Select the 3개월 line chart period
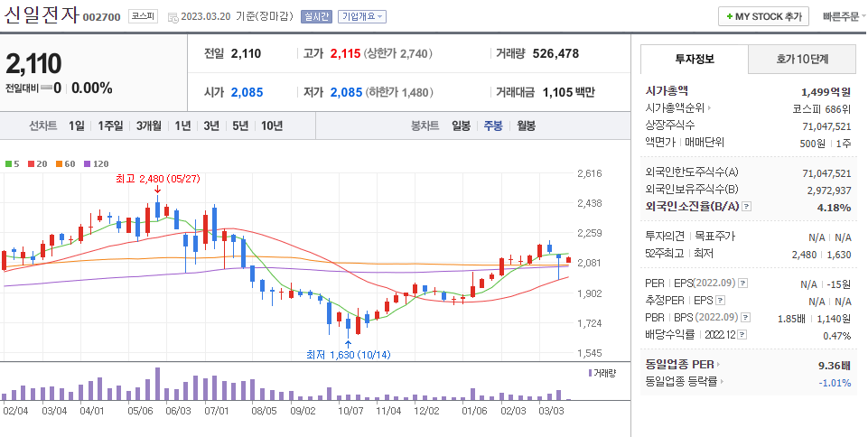The height and width of the screenshot is (437, 868). pyautogui.click(x=149, y=126)
